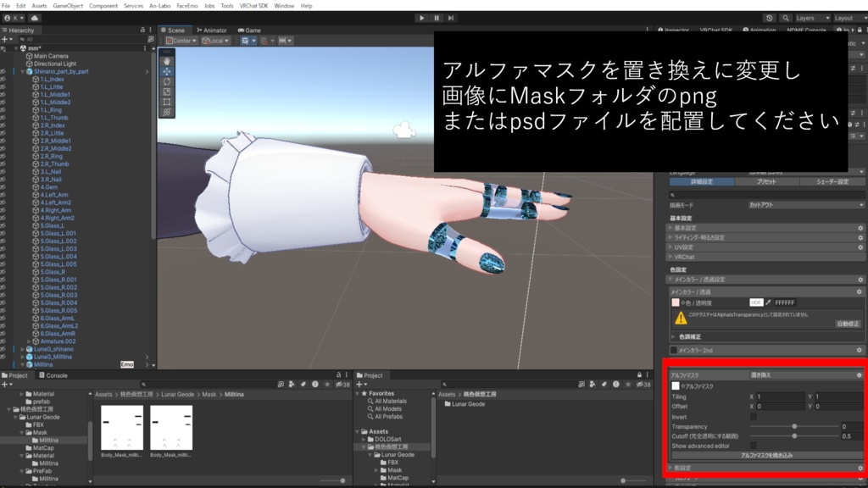Viewport: 868px width, 488px height.
Task: Click Lunar Geode in the left breadcrumb path
Action: click(x=178, y=395)
